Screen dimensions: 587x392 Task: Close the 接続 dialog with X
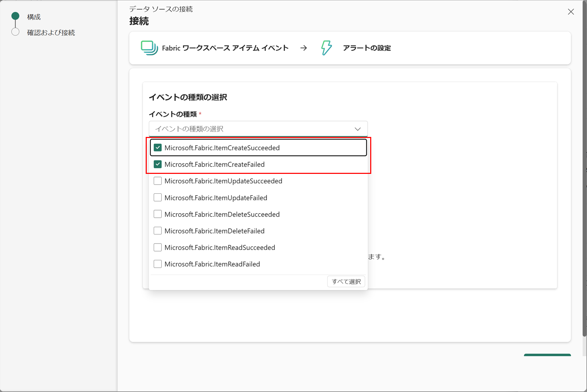click(571, 12)
